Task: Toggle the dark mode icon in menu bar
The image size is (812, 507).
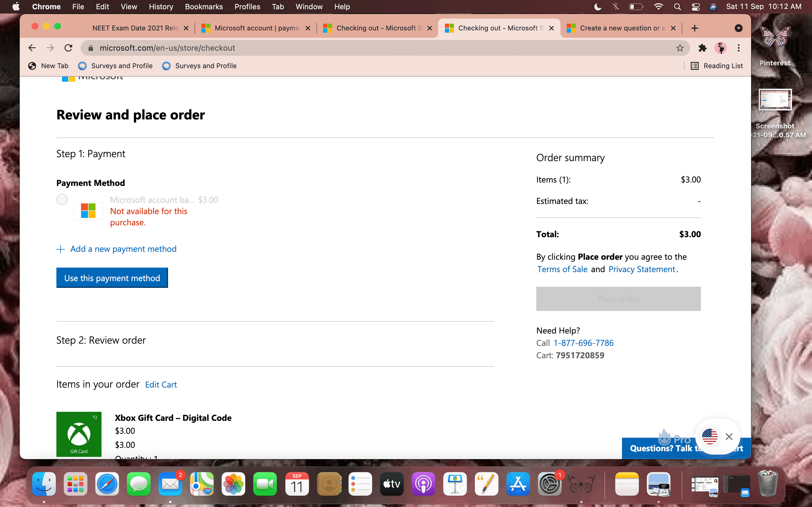Action: [597, 7]
